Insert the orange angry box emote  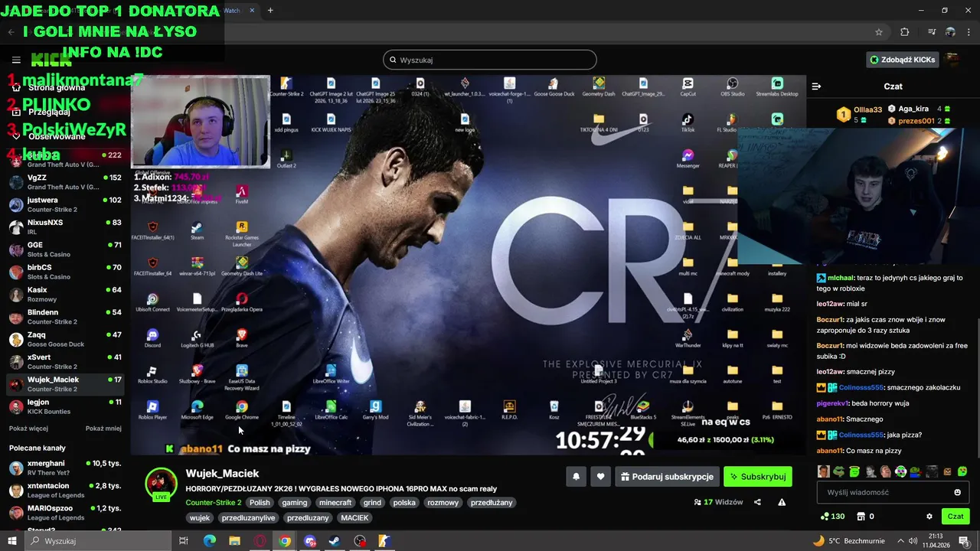click(x=947, y=471)
